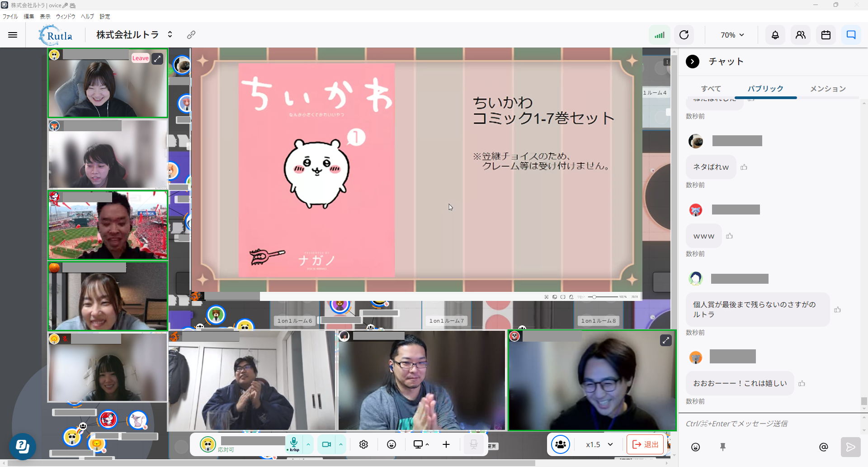Viewport: 868px width, 467px height.
Task: Open the calendar icon
Action: pyautogui.click(x=826, y=35)
